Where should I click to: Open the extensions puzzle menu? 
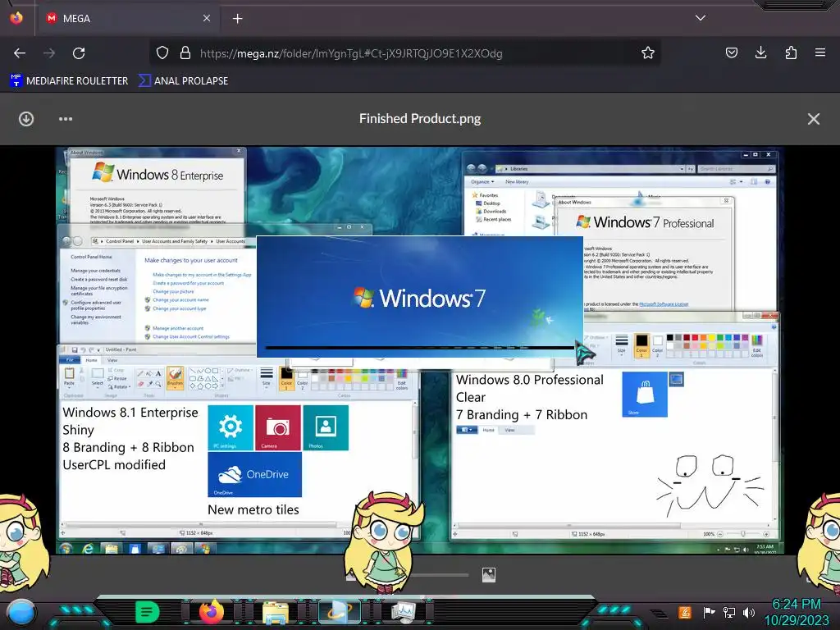(791, 52)
